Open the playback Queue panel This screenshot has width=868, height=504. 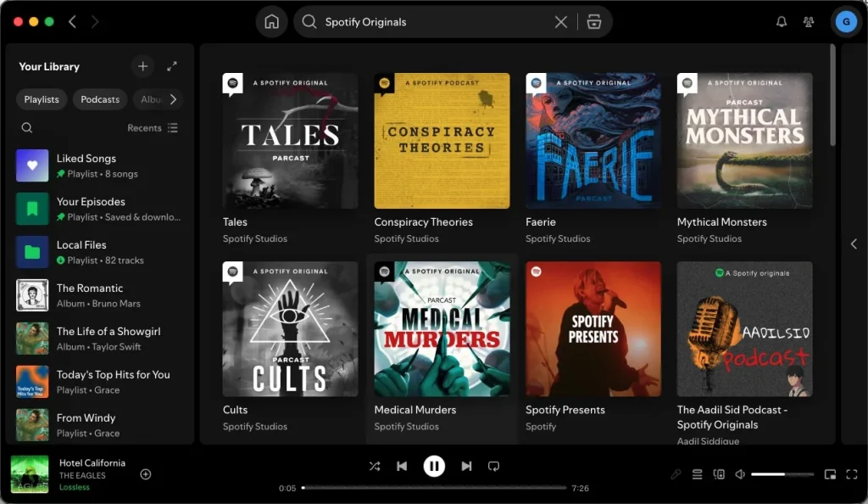[697, 474]
